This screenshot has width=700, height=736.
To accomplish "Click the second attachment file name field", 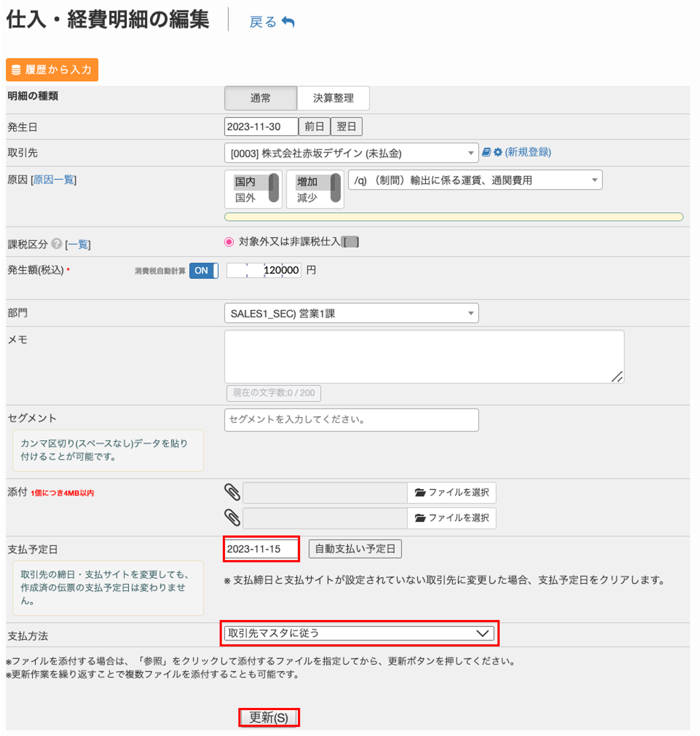I will click(325, 518).
